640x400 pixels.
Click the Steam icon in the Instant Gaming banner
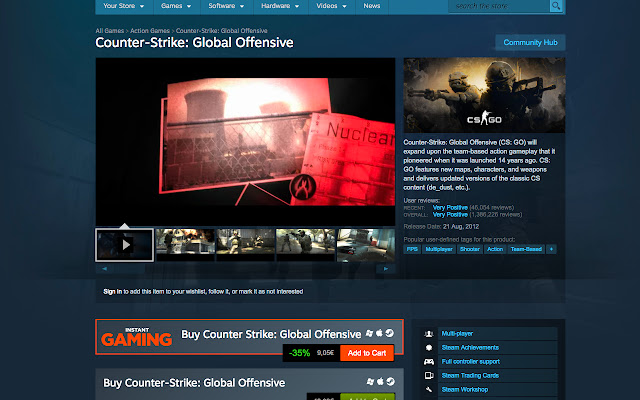coord(390,333)
